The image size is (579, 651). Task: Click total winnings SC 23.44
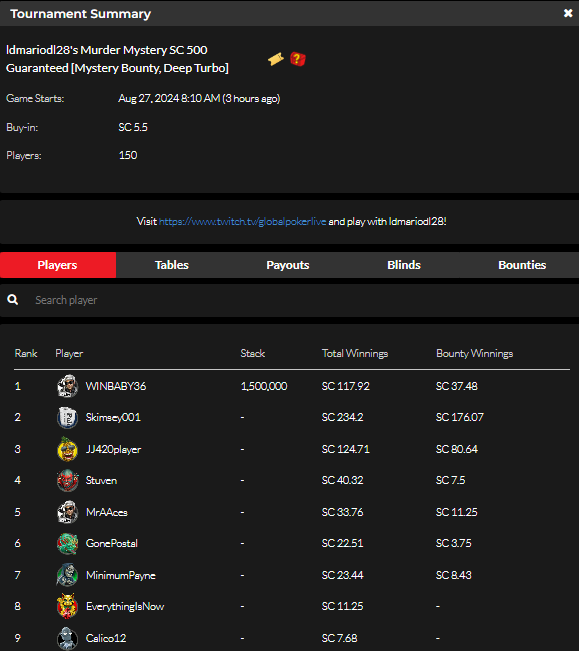[x=342, y=575]
